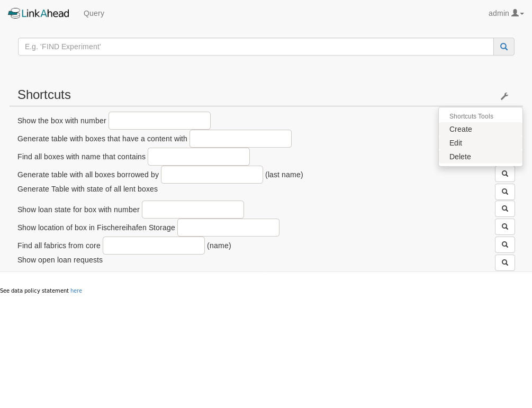The width and height of the screenshot is (532, 408).
Task: Click 'Generate Table with state of all lent boxes'
Action: click(87, 189)
